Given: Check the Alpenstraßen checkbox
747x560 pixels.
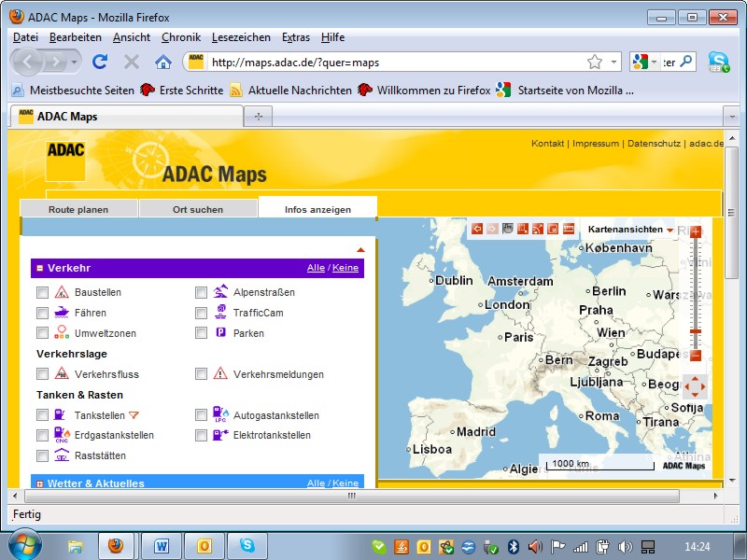Looking at the screenshot, I should (x=201, y=292).
